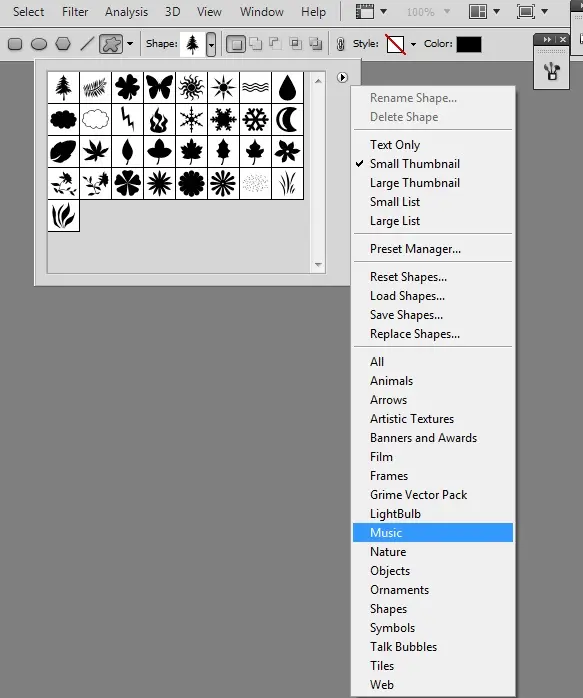Select the Ellipse shape tool
The width and height of the screenshot is (583, 698).
point(39,44)
